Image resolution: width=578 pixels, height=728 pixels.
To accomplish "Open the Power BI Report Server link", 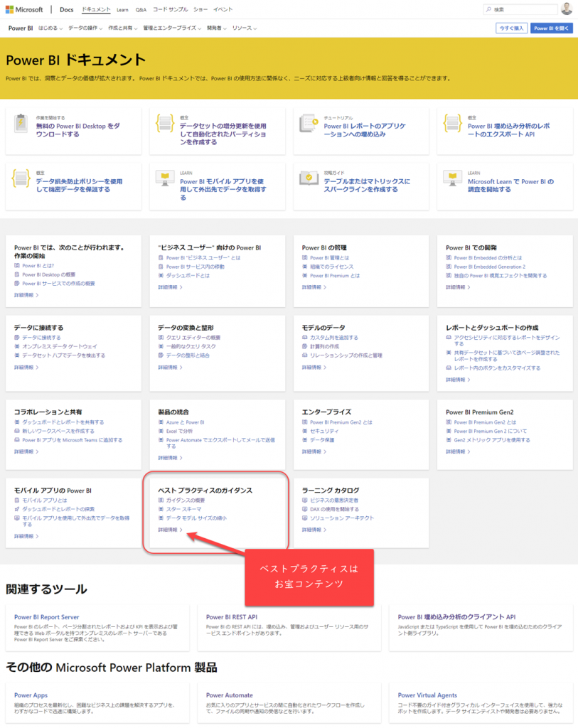I will pyautogui.click(x=46, y=617).
